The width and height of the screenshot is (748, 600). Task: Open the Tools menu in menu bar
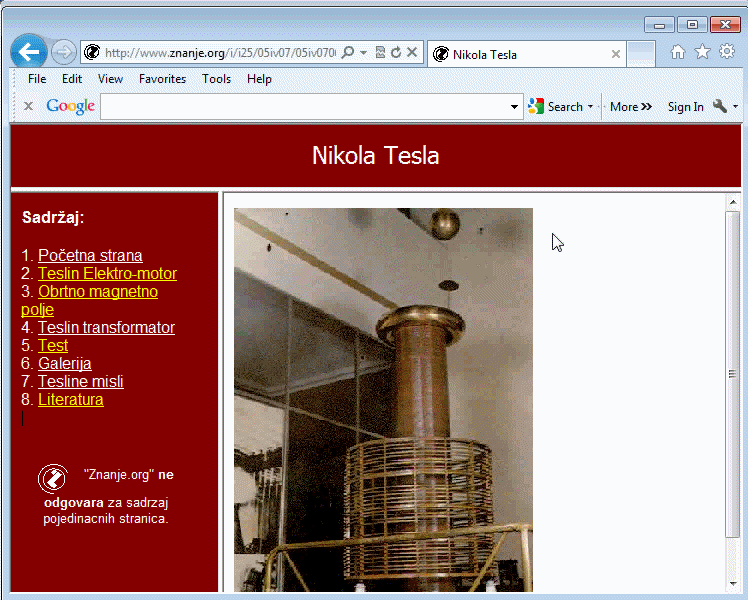216,79
